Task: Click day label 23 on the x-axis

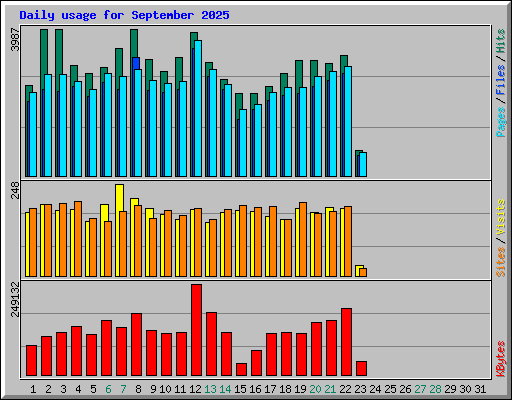Action: pyautogui.click(x=360, y=389)
